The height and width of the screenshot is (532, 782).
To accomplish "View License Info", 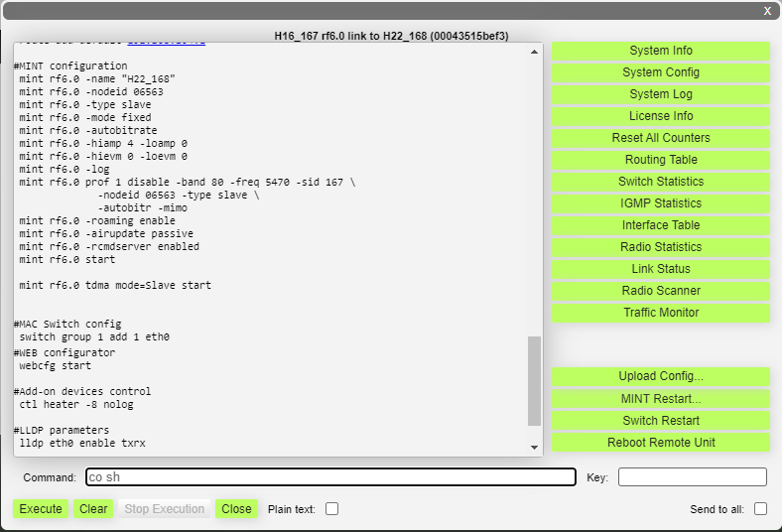I will 661,116.
